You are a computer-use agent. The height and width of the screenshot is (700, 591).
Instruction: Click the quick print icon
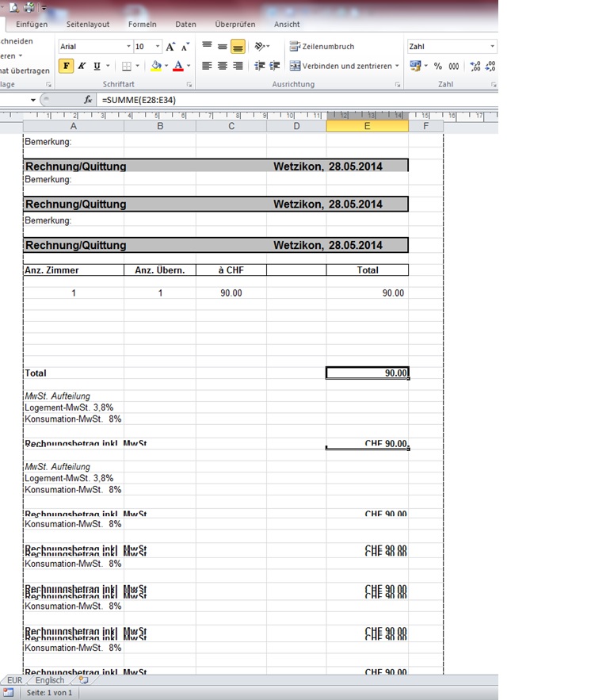29,7
